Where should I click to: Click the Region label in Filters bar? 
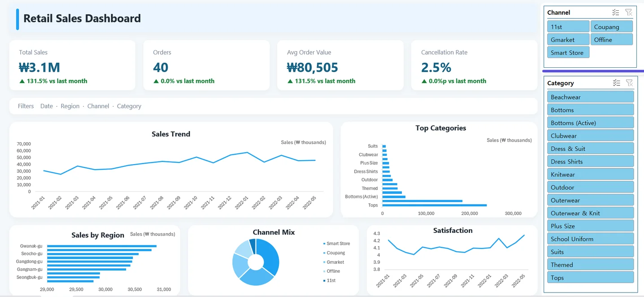pos(70,106)
